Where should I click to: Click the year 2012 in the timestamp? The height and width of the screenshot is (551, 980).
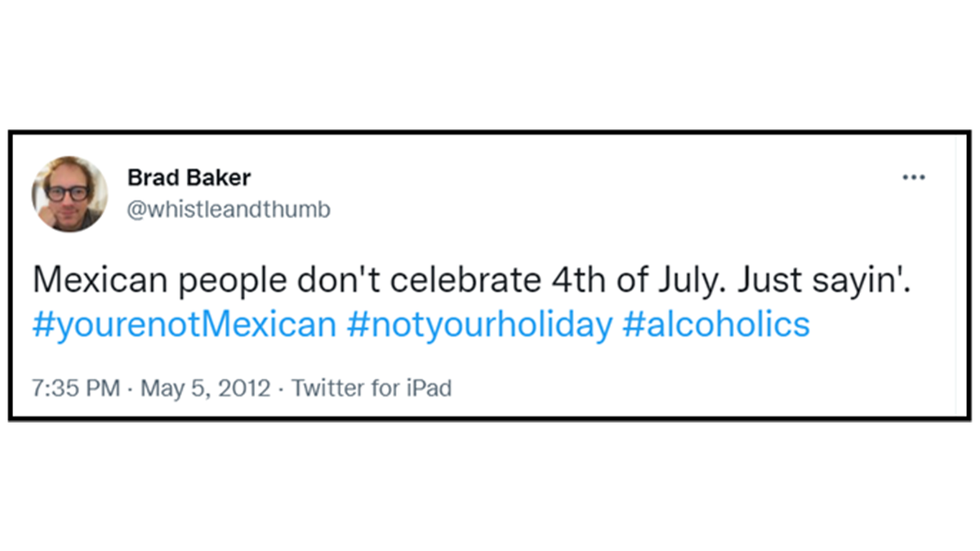246,387
